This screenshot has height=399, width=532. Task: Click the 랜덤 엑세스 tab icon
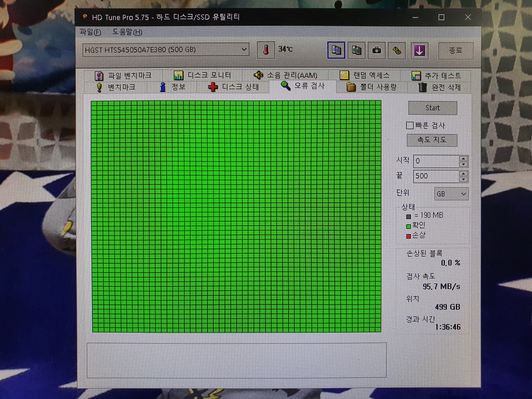tap(344, 75)
